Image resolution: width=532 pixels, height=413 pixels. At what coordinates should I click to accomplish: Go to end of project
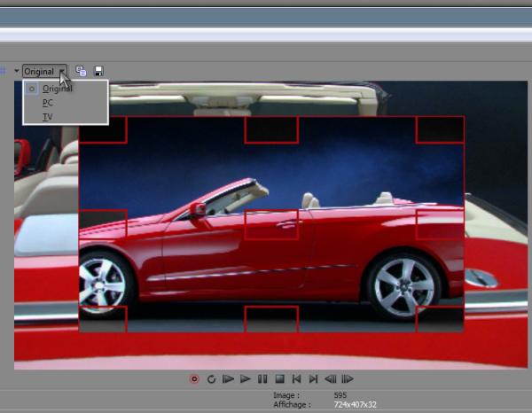pos(313,379)
